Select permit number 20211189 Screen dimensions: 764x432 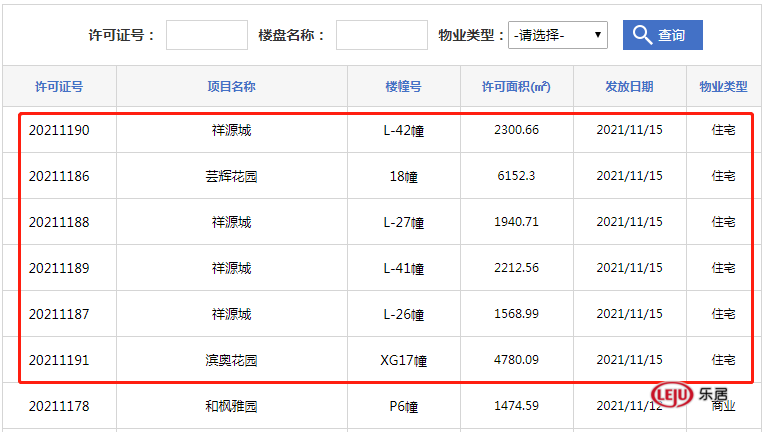coord(59,268)
